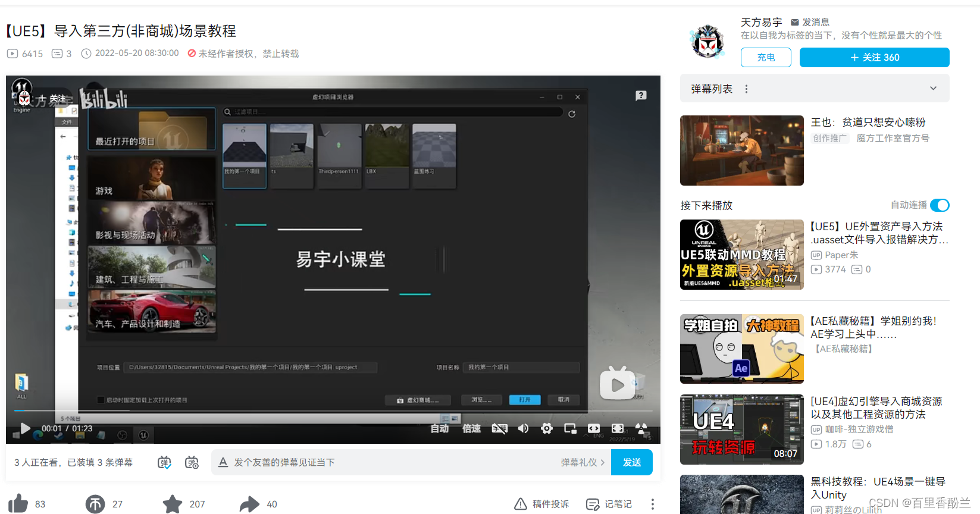Open the 自动 video quality menu
The image size is (980, 514).
pos(440,428)
